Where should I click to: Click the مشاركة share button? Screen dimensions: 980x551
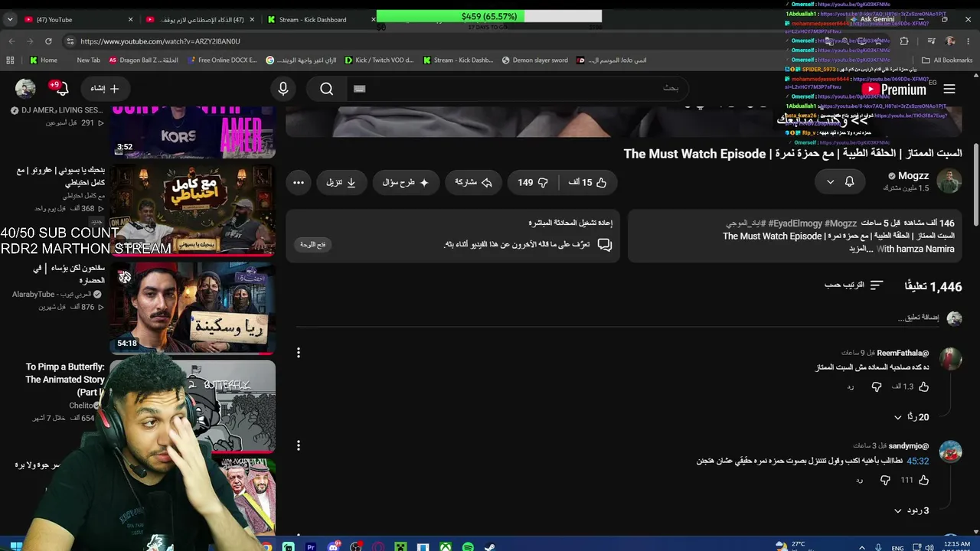point(474,182)
